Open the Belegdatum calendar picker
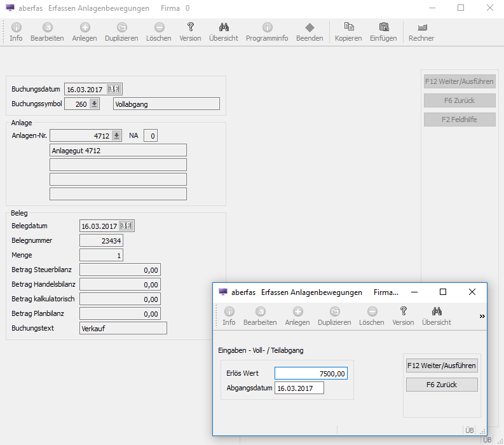Screen dimensions: 504x445 pos(126,226)
